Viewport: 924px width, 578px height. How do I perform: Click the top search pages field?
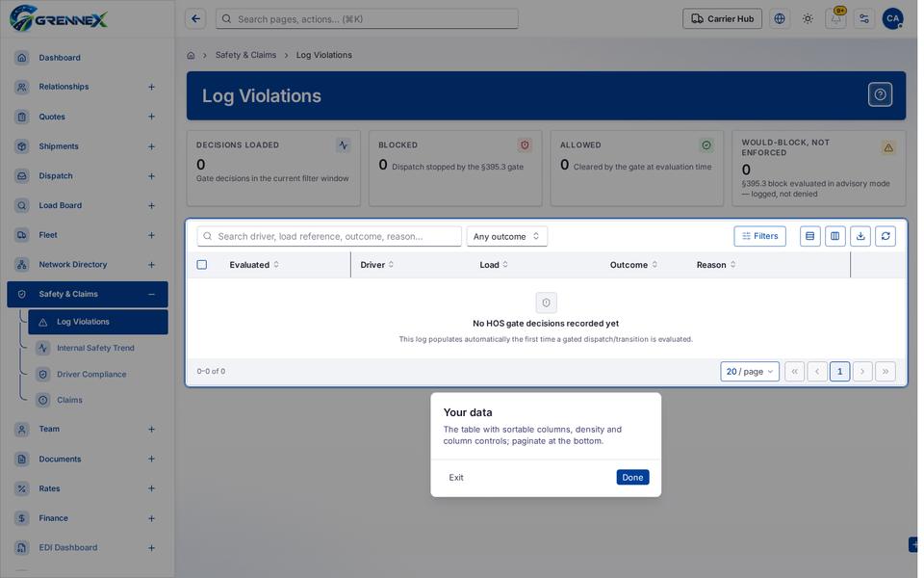[367, 19]
